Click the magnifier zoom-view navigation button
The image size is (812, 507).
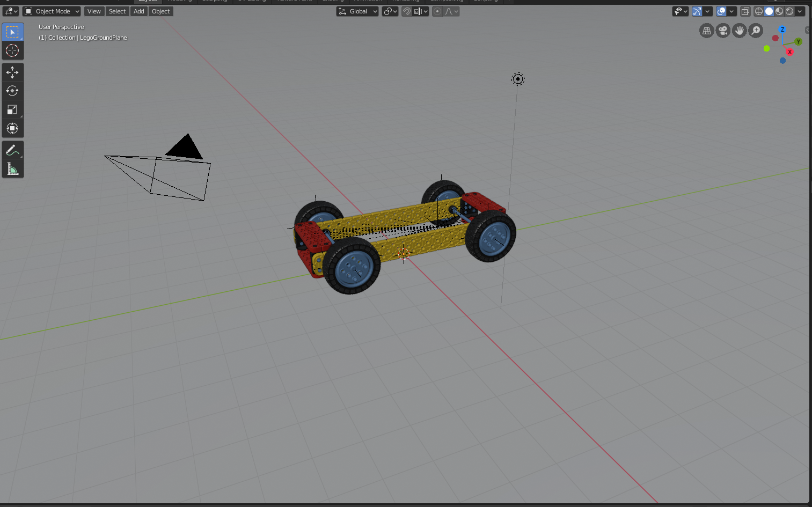(756, 31)
